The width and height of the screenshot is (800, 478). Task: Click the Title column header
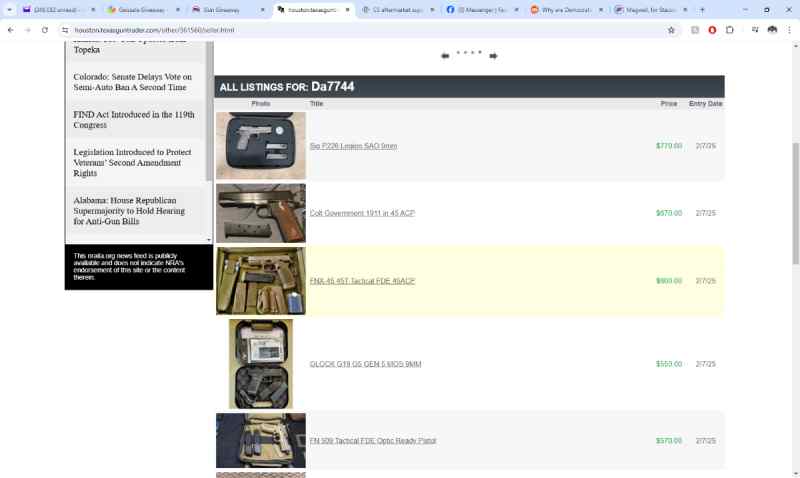tap(316, 104)
